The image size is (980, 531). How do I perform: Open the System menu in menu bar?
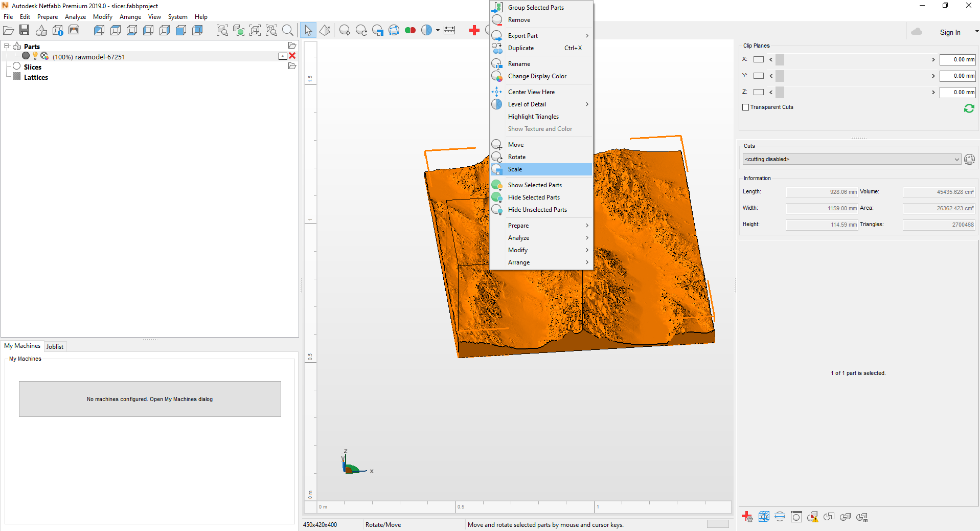[x=177, y=17]
